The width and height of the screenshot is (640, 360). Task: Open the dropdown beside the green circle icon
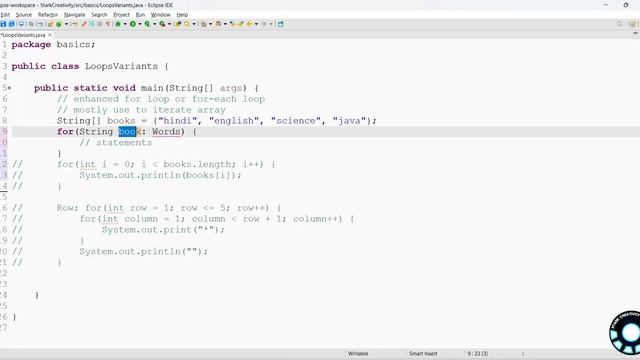(67, 24)
